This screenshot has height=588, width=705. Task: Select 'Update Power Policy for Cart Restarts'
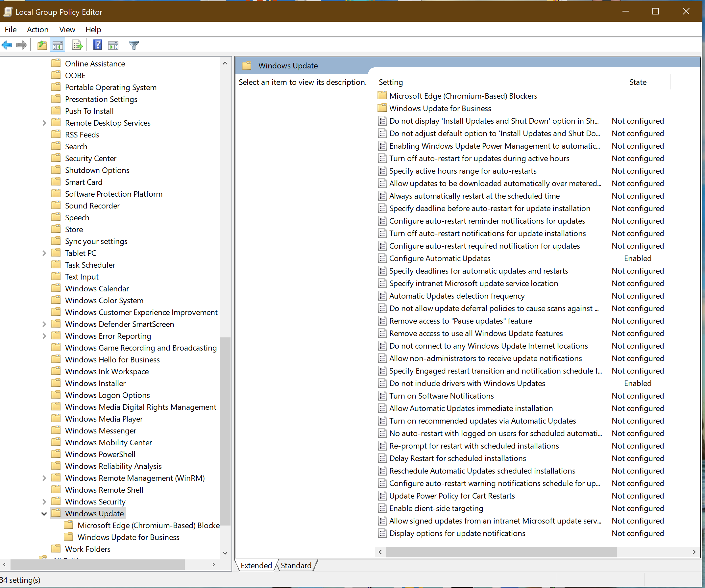[x=452, y=496]
